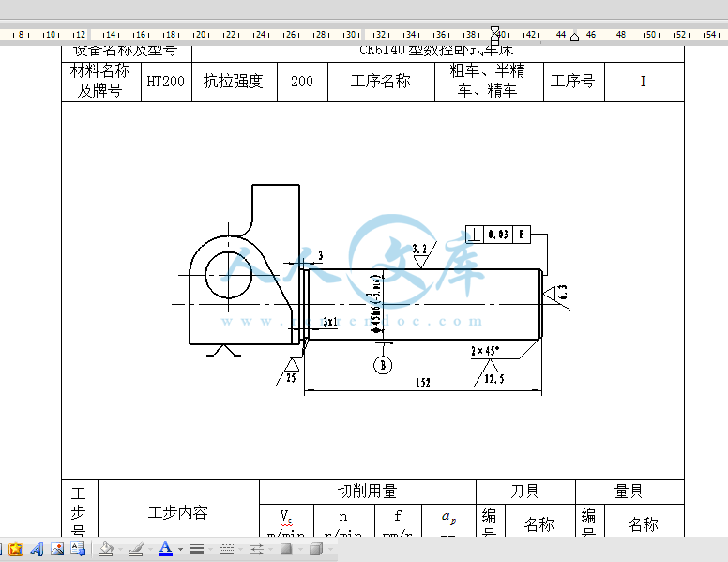This screenshot has height=562, width=728.
Task: Insert WordArt from the drawing toolbar
Action: (37, 550)
